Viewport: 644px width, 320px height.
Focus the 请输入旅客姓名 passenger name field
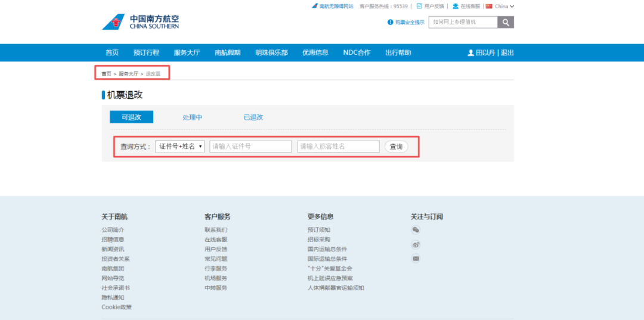click(338, 147)
